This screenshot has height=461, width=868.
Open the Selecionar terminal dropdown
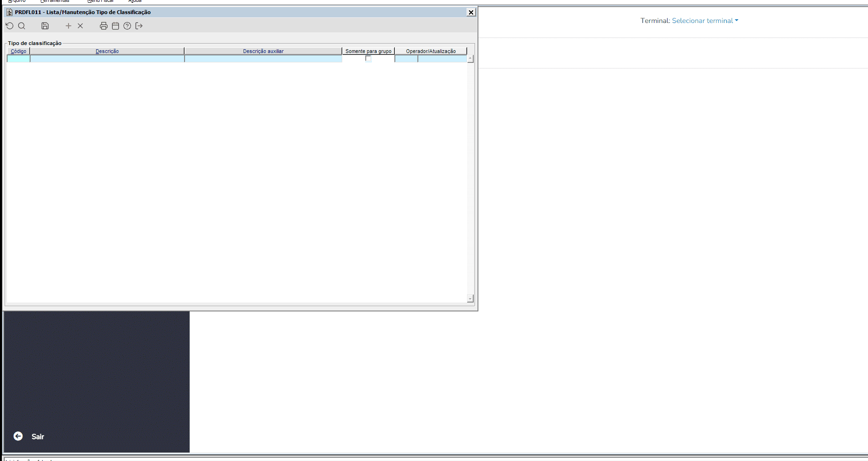(705, 21)
